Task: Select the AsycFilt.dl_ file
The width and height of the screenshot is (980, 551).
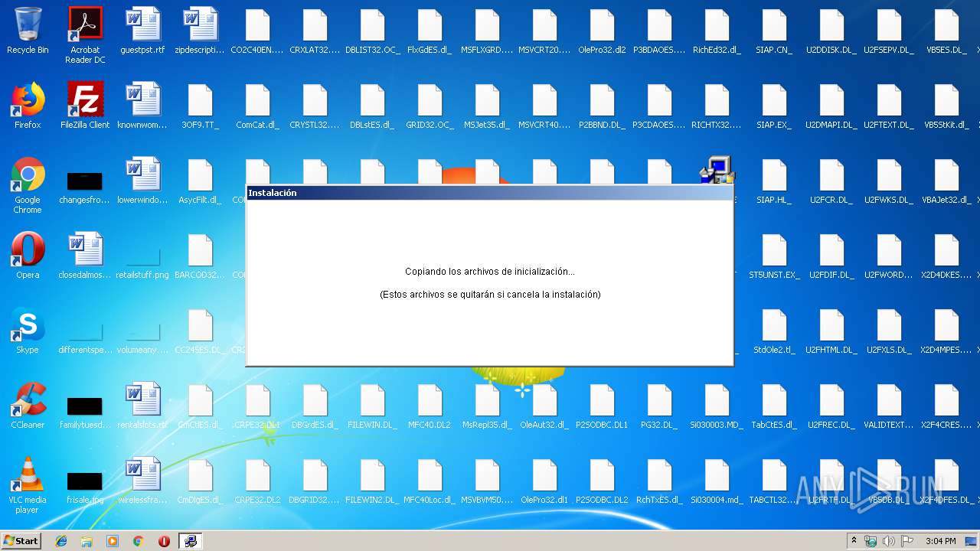Action: (x=200, y=181)
